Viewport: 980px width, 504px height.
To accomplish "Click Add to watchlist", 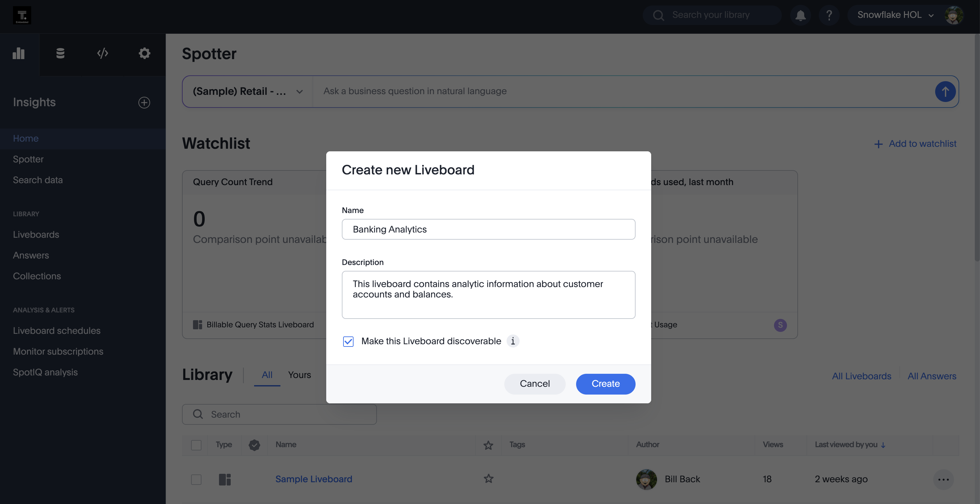I will coord(915,144).
